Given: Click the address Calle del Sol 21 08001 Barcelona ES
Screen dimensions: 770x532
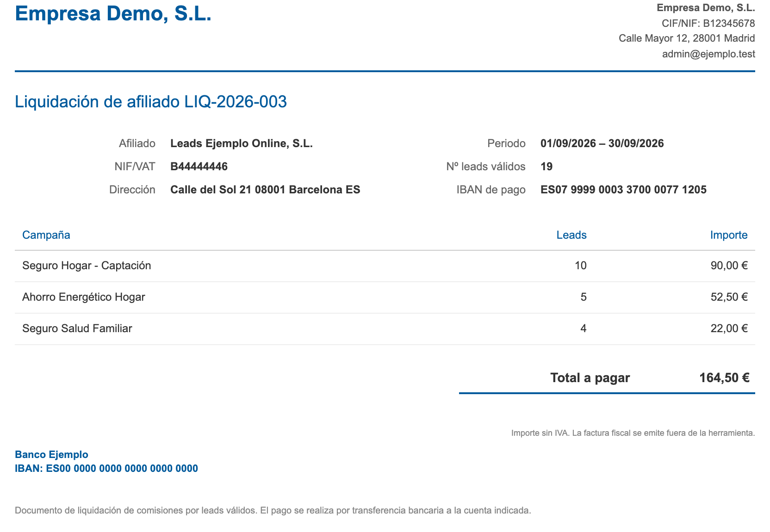Looking at the screenshot, I should pyautogui.click(x=265, y=190).
